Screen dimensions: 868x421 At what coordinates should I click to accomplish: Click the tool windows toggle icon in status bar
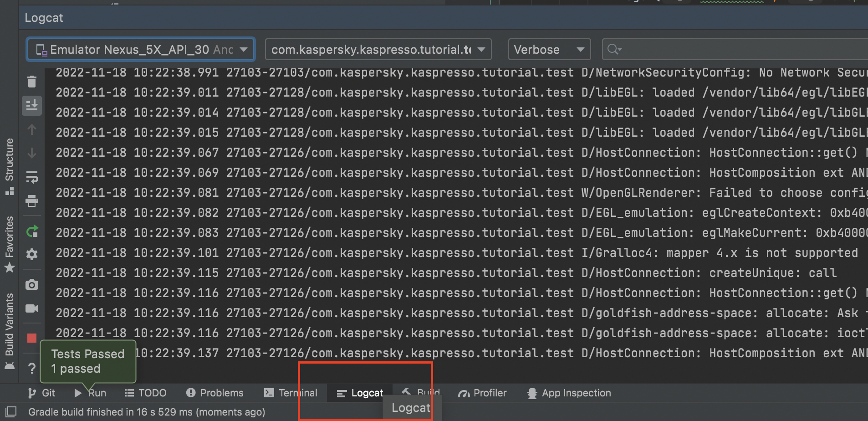coord(11,411)
